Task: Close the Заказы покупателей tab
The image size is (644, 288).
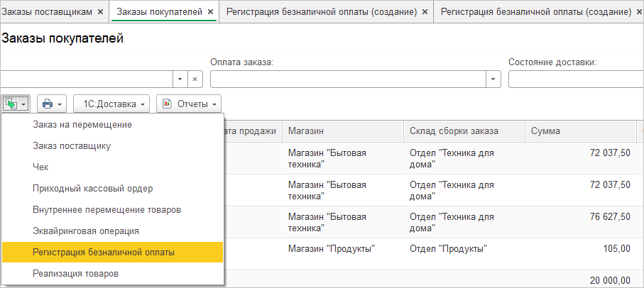Action: tap(211, 12)
